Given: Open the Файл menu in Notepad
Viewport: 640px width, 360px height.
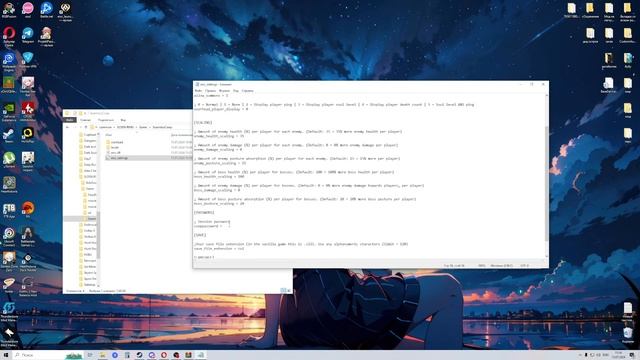Looking at the screenshot, I should 198,91.
